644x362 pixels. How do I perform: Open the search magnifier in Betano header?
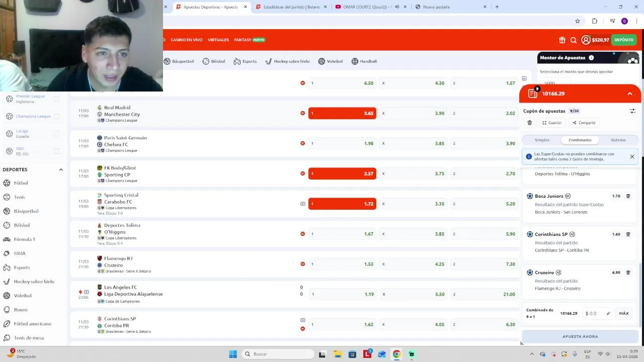[x=574, y=40]
